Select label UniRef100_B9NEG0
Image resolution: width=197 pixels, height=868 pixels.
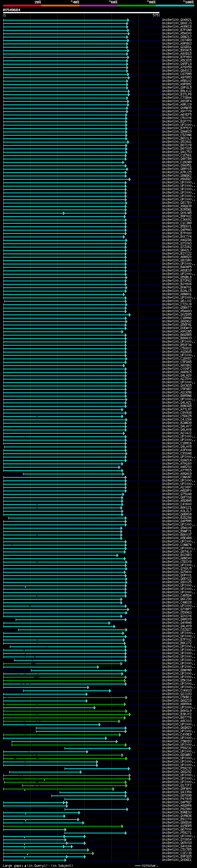point(177,812)
